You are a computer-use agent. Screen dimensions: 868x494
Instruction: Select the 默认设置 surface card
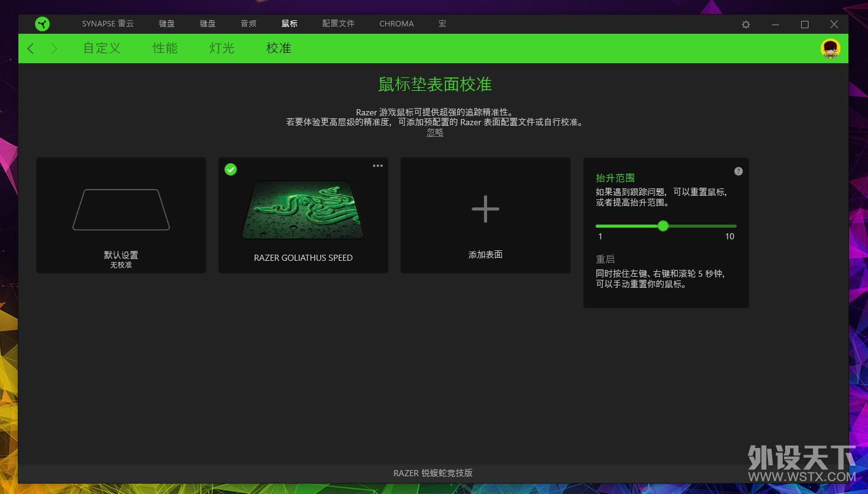click(x=121, y=215)
